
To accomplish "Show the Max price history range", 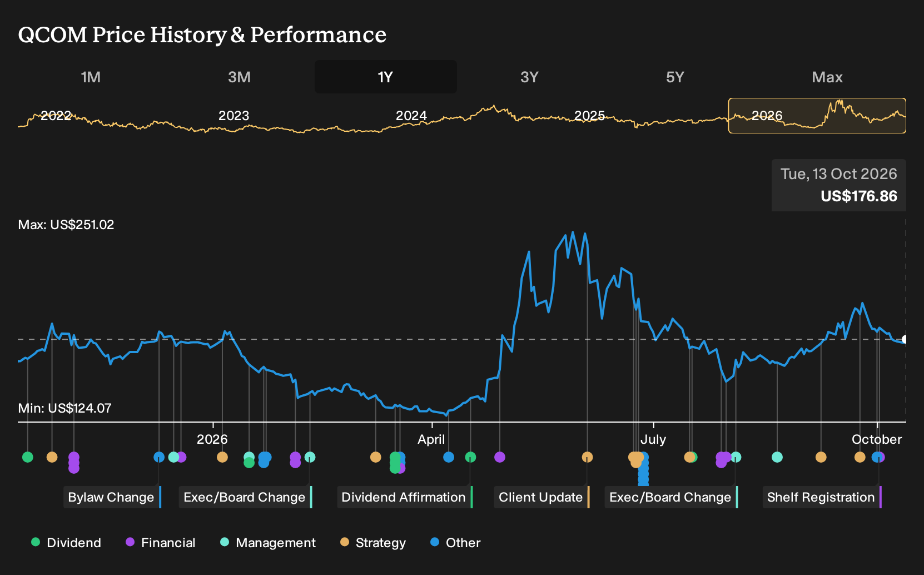I will pyautogui.click(x=827, y=77).
